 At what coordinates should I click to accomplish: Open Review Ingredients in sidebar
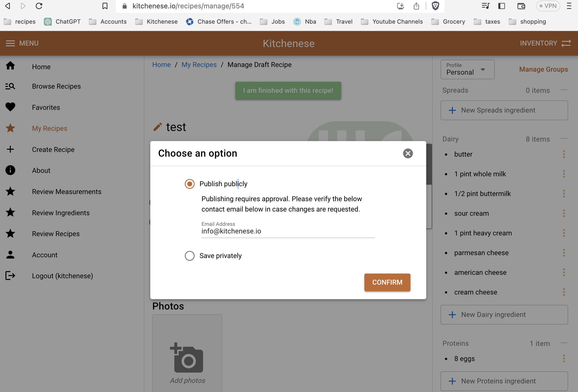point(61,213)
